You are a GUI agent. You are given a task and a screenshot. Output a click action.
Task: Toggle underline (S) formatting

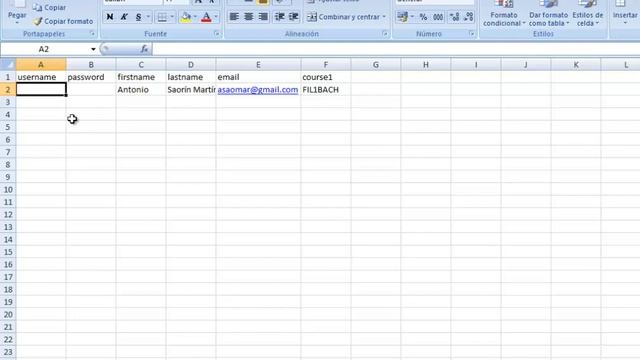pyautogui.click(x=138, y=17)
